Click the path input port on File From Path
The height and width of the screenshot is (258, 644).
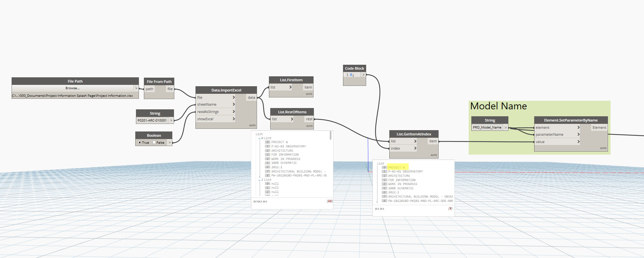pos(150,89)
